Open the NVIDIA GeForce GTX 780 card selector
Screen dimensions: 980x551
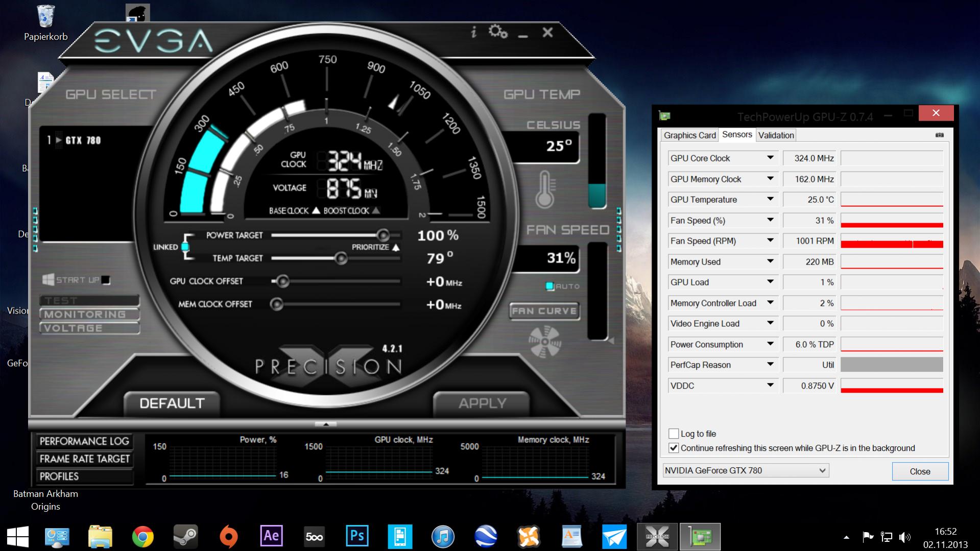click(x=746, y=470)
